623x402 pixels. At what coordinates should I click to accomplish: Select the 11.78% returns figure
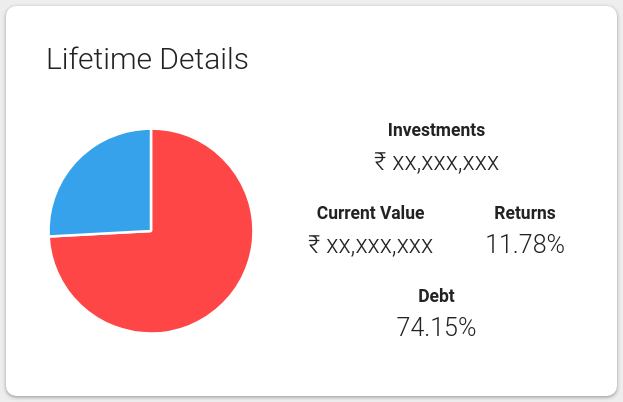525,244
